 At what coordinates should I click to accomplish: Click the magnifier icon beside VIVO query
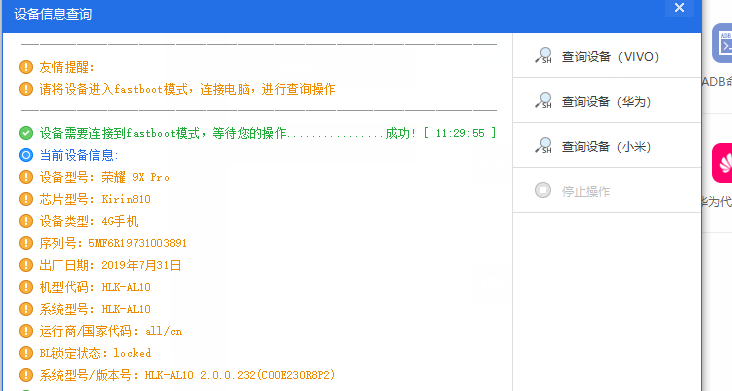tap(543, 56)
